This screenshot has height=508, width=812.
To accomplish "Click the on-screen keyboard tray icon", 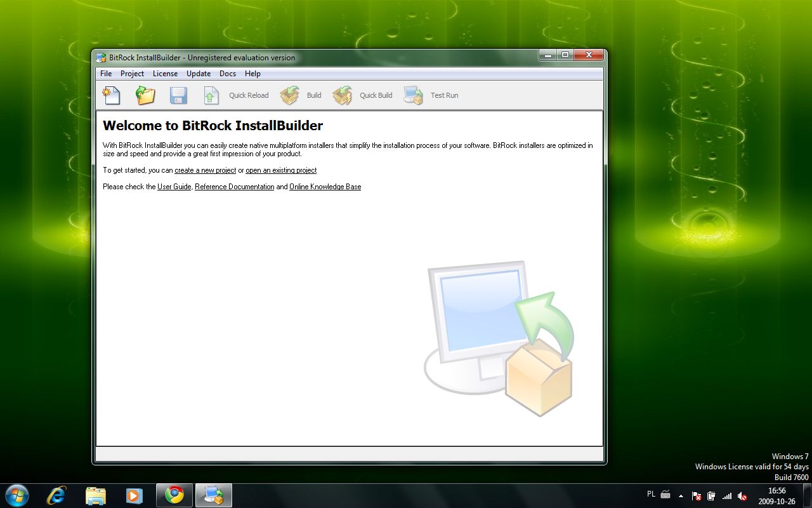I will click(665, 494).
